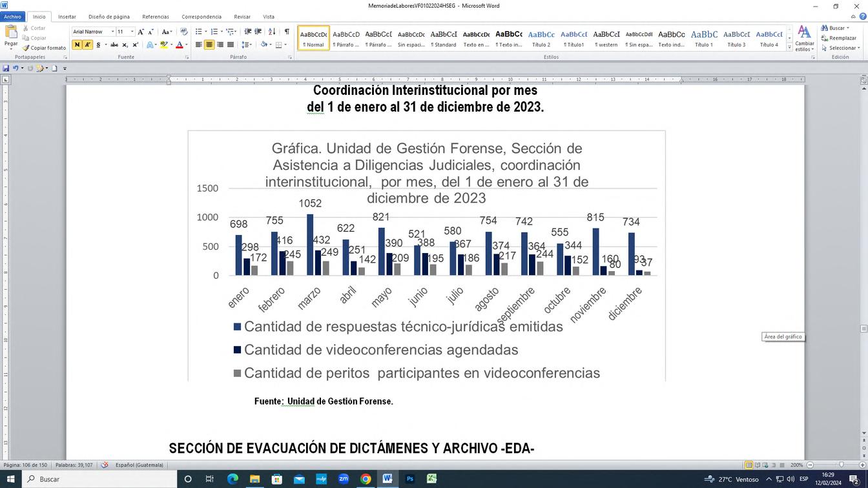The width and height of the screenshot is (868, 488).
Task: Increase paragraph indent
Action: coord(258,32)
